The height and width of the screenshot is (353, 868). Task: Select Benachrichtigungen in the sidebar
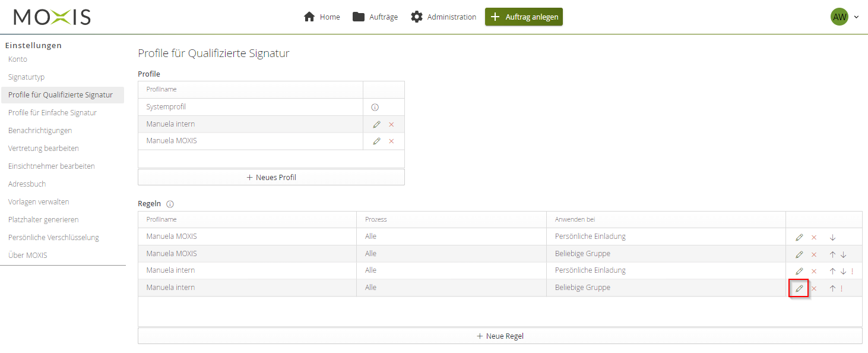[x=40, y=131]
